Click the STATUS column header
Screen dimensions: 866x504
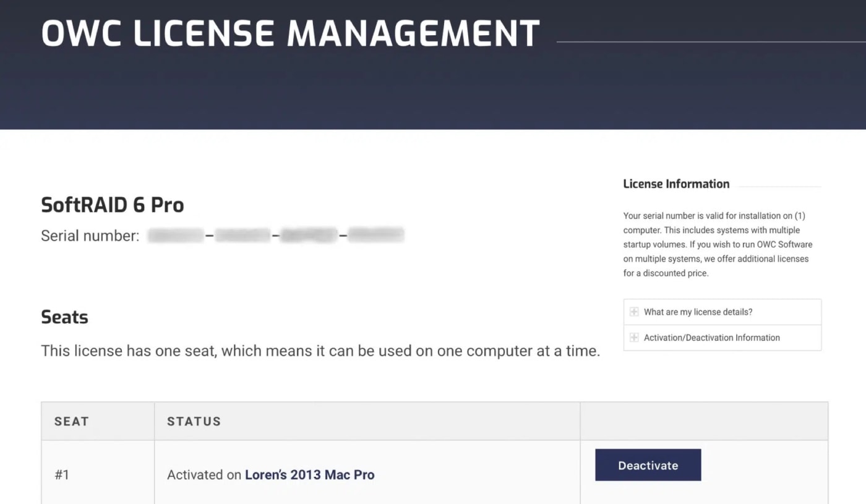194,421
